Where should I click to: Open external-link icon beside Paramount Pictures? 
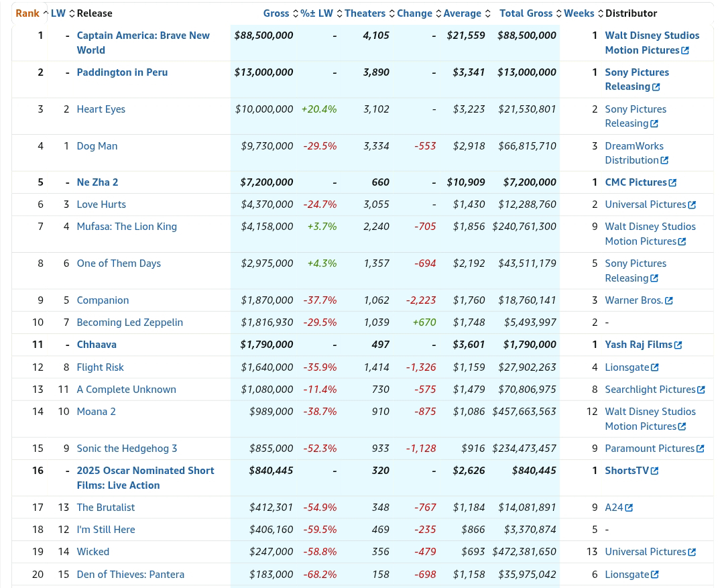(x=701, y=449)
